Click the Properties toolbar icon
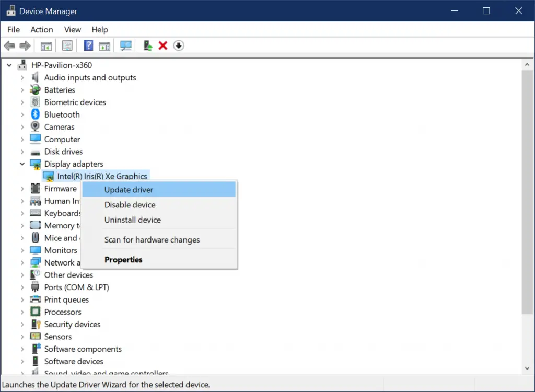Viewport: 535px width, 392px height. pyautogui.click(x=67, y=45)
